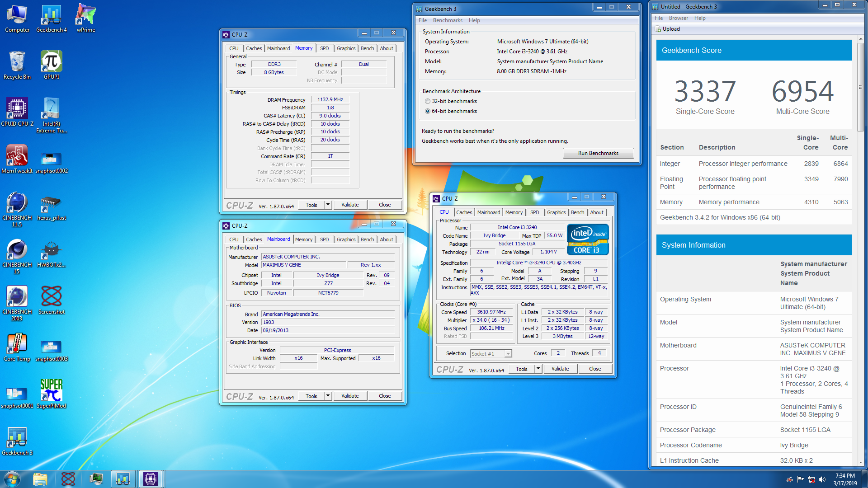Launch CPUID CPU-Z from the desktop

(x=17, y=113)
